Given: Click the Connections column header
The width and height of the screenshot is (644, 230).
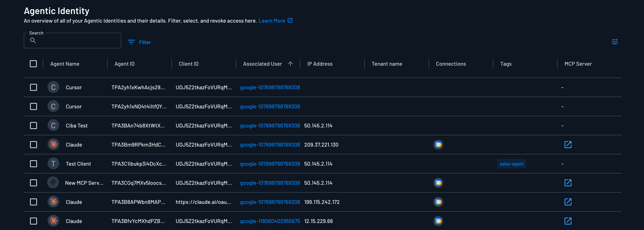Looking at the screenshot, I should coord(451,64).
